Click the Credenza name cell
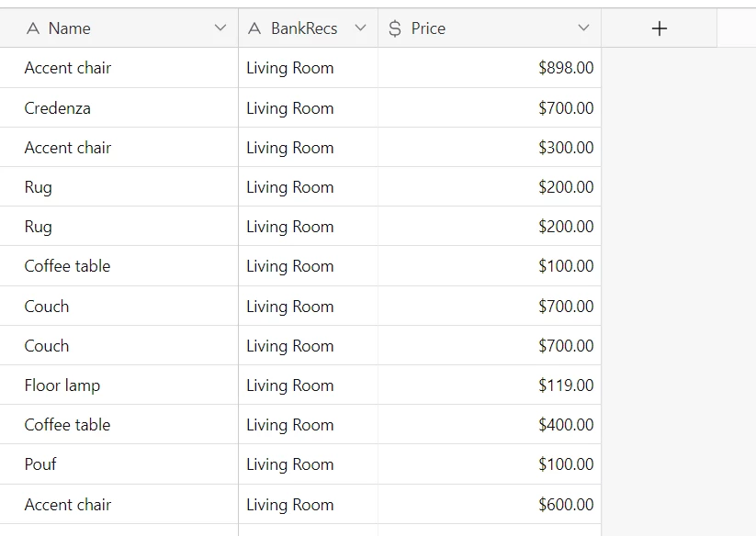756x536 pixels. tap(119, 108)
